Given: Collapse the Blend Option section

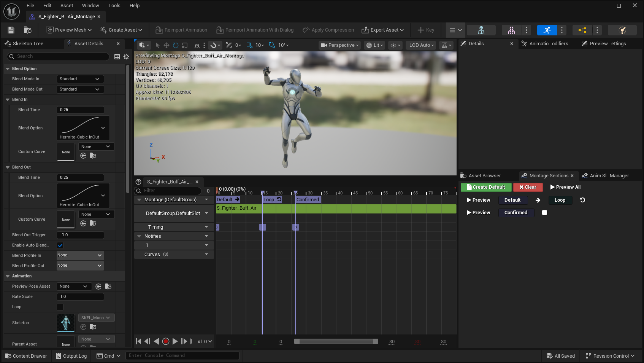Looking at the screenshot, I should click(8, 69).
